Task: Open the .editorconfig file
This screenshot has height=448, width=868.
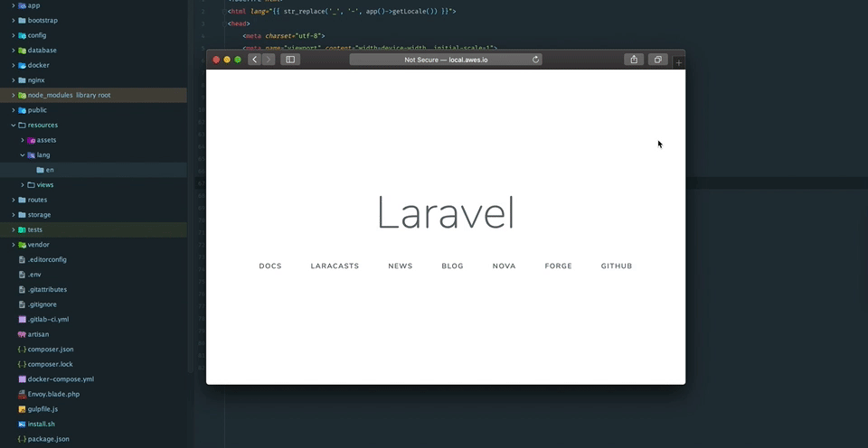Action: (x=47, y=259)
